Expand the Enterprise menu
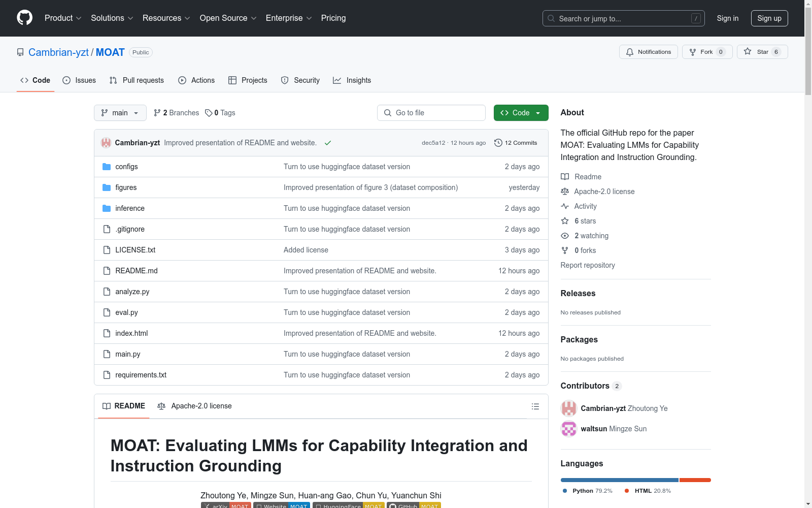812x508 pixels. point(289,18)
